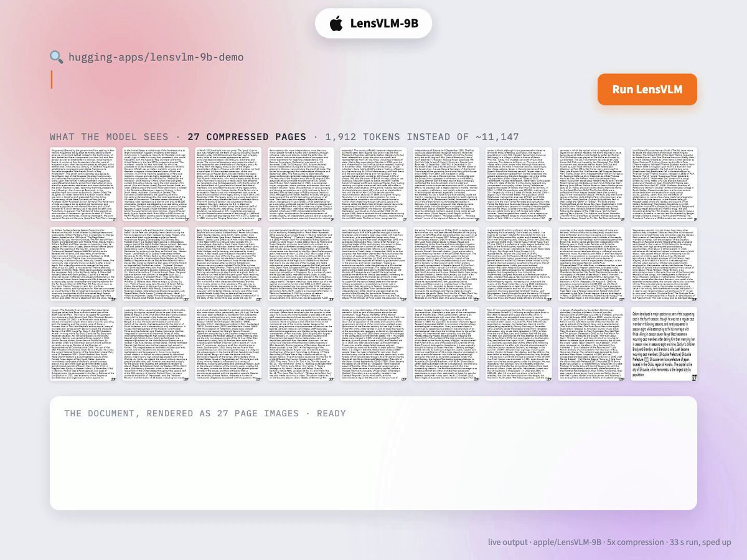Click the '1,912 TOKENS INSTEAD OF ~11,147' text
747x560 pixels.
421,137
